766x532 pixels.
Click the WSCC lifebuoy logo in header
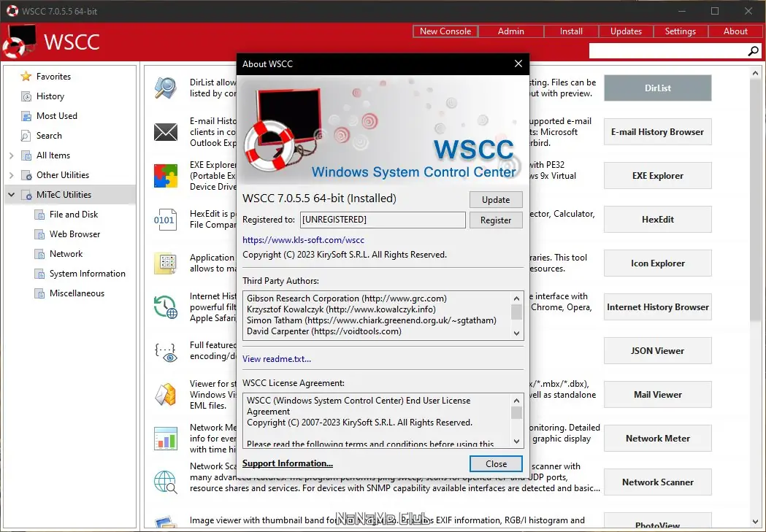tap(19, 42)
